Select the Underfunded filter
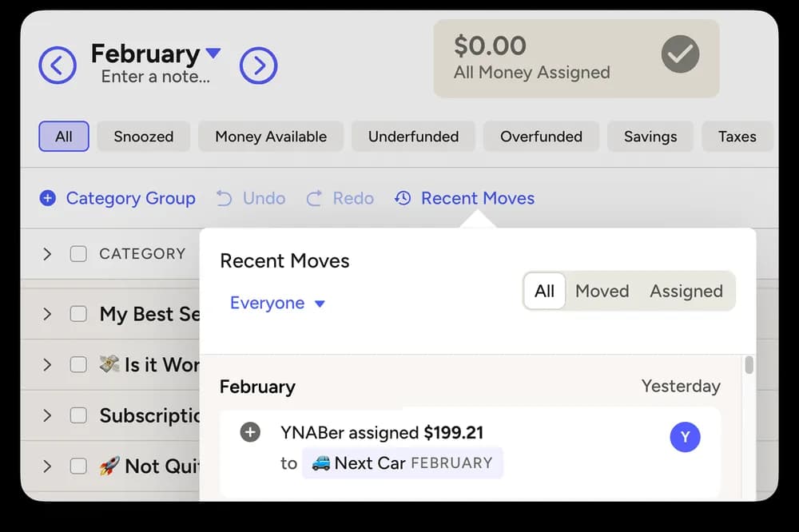 [413, 136]
